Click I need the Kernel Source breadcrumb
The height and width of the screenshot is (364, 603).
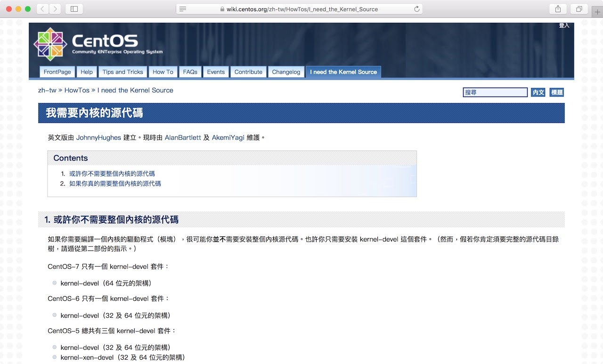click(135, 90)
